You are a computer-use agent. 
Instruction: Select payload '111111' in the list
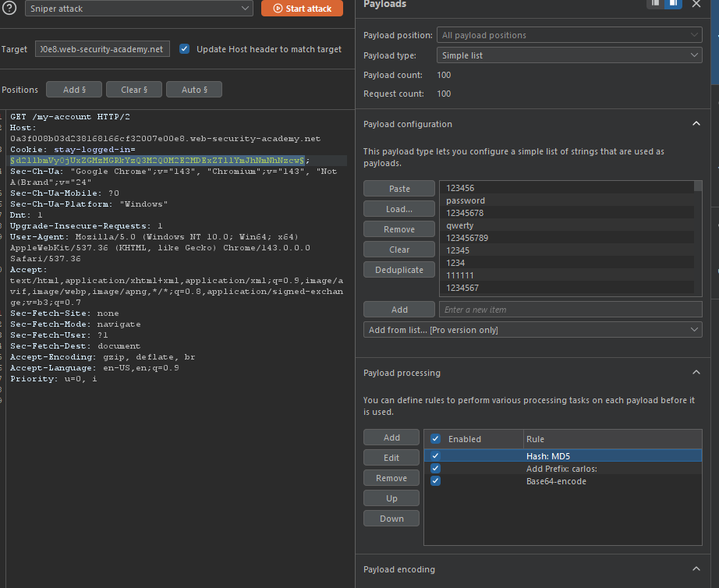click(x=567, y=275)
